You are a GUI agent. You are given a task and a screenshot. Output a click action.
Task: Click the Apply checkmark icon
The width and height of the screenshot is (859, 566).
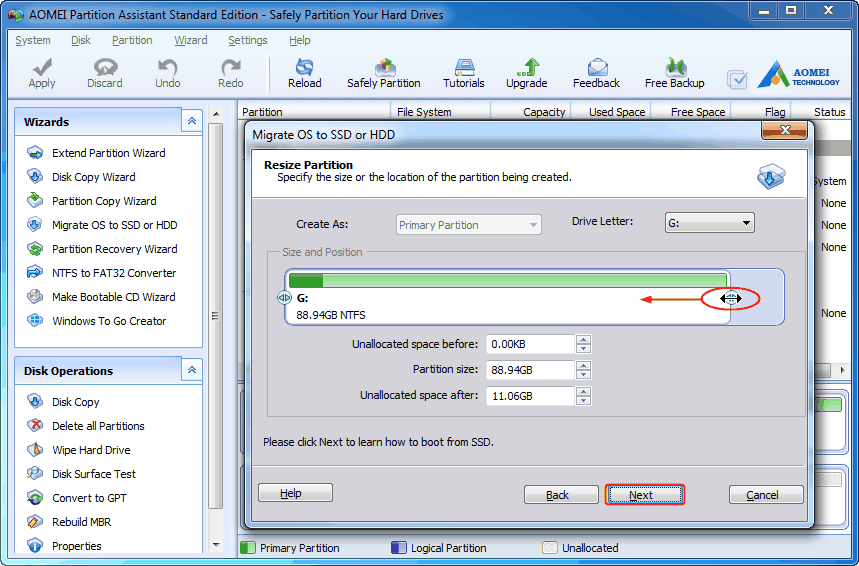click(42, 67)
